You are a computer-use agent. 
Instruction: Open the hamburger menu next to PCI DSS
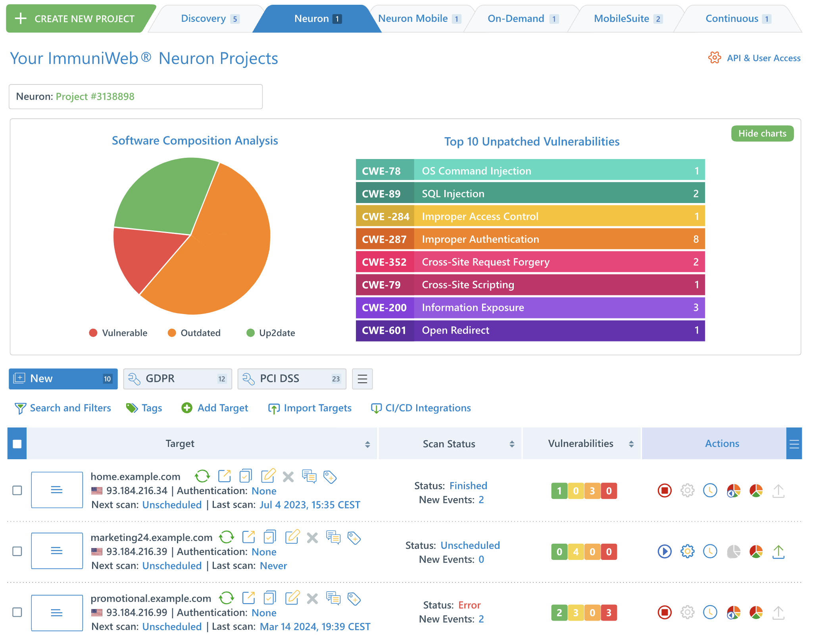pyautogui.click(x=362, y=379)
